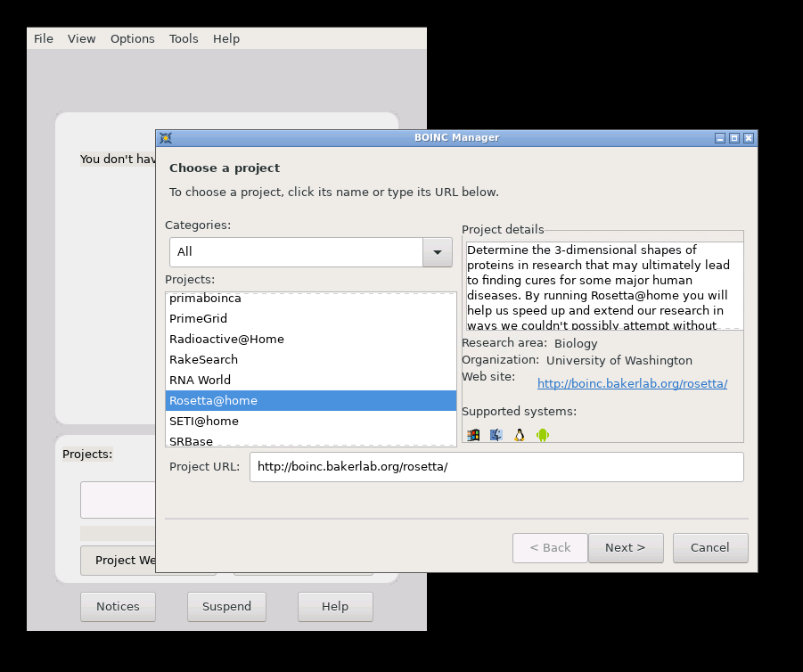Click the disabled < Back button
This screenshot has width=803, height=672.
tap(550, 548)
